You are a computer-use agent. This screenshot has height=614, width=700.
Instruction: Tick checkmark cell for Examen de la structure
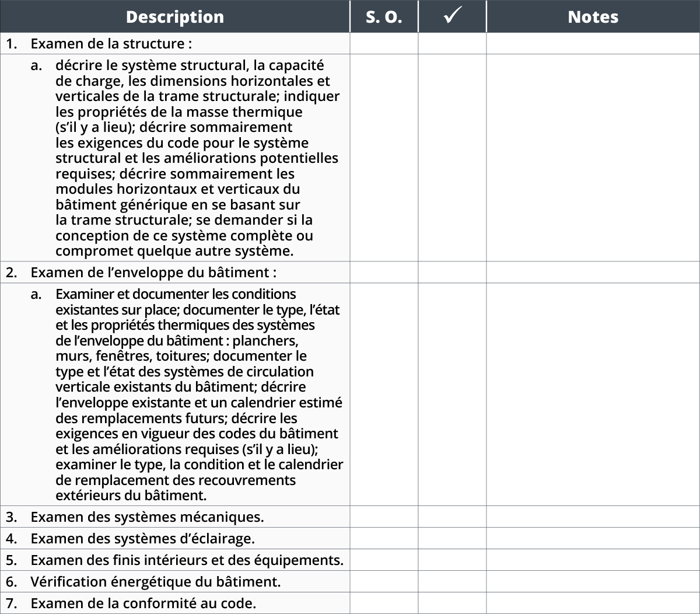(452, 44)
